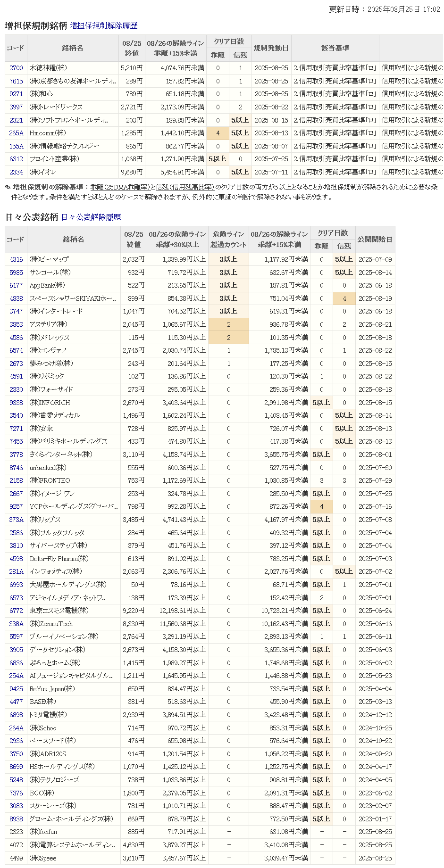Screen dimensions: 444x868
Task: Click the 日々公表銘柄 section heading
Action: pos(32,217)
